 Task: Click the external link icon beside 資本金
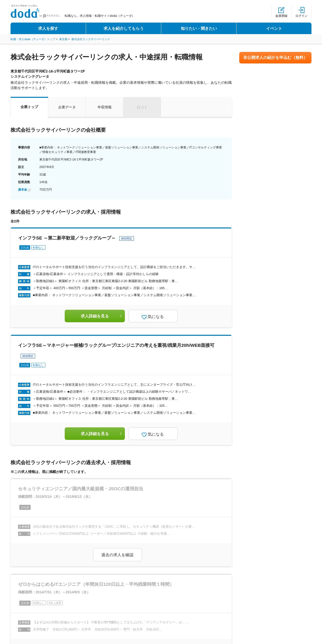point(29,190)
